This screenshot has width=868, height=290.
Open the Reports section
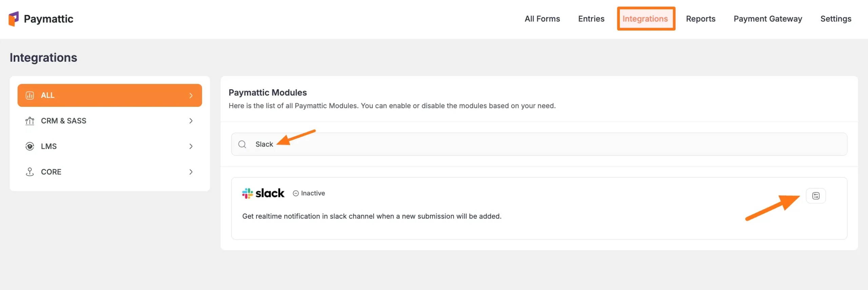pos(701,19)
